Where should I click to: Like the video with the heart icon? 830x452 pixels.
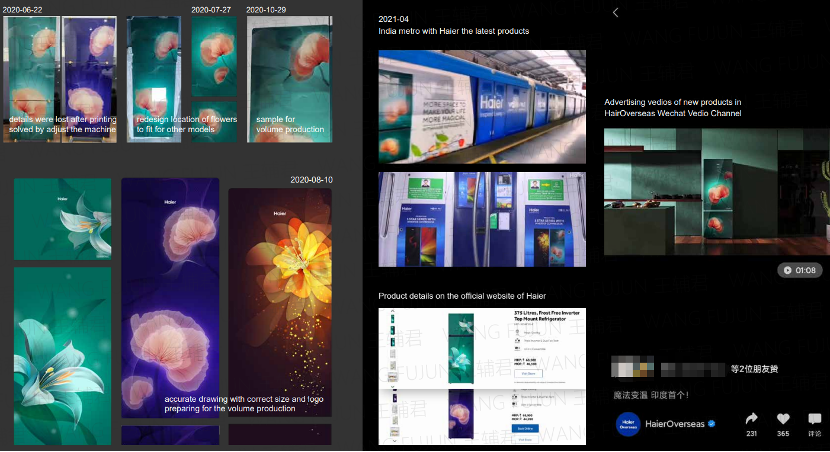tap(783, 419)
